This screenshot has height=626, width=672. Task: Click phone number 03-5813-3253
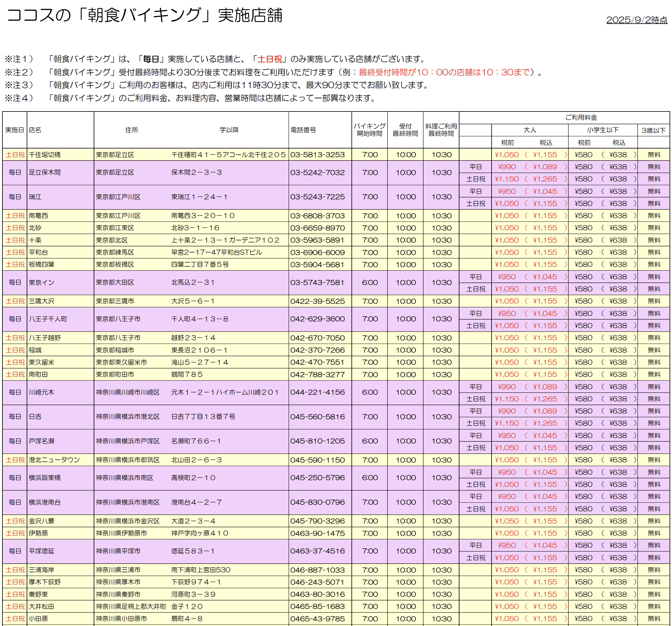[318, 155]
